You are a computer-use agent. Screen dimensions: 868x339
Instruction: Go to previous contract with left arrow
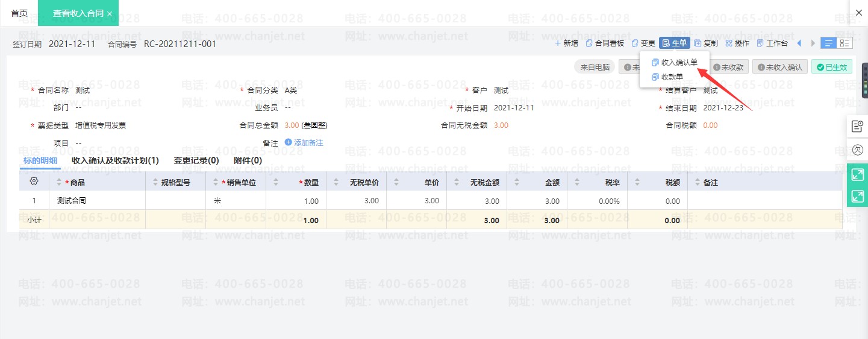click(799, 43)
